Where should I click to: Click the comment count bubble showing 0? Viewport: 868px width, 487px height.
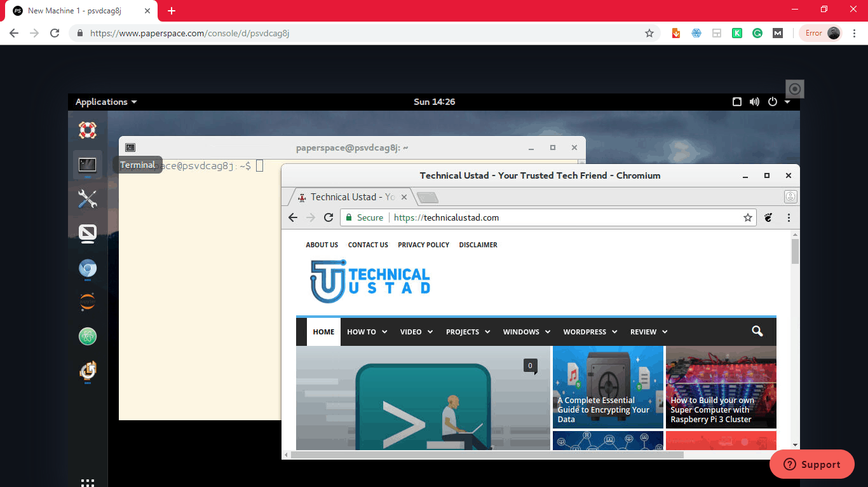(x=530, y=366)
